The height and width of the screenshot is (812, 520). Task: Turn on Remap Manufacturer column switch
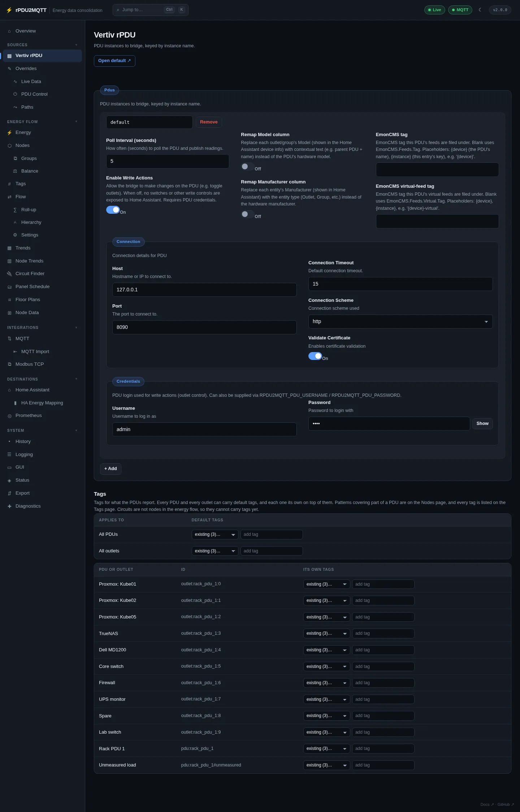(248, 214)
